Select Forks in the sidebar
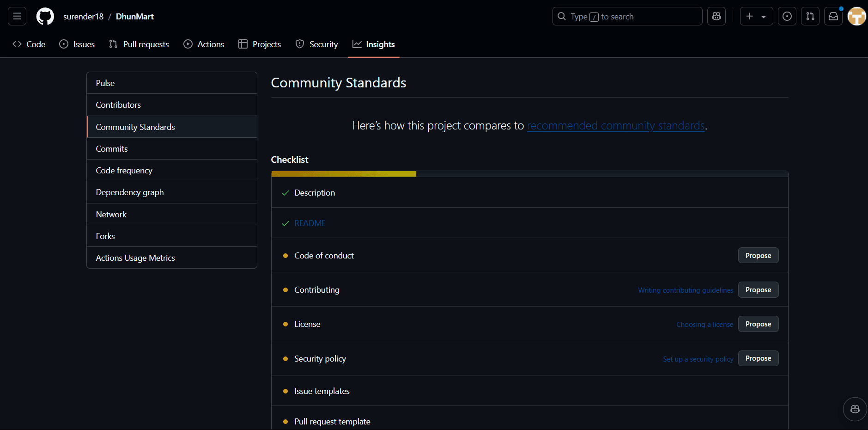Image resolution: width=868 pixels, height=430 pixels. 172,236
